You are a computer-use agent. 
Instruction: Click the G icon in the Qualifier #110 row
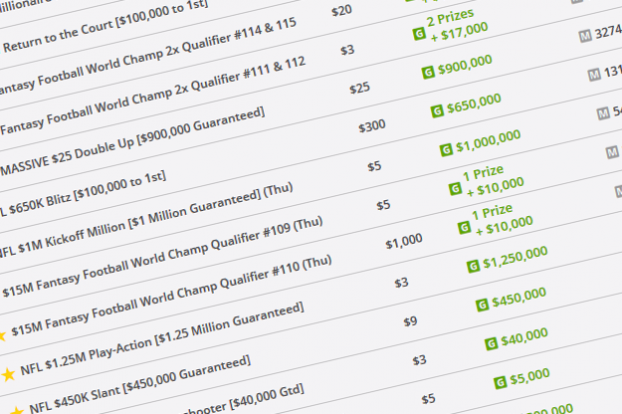pyautogui.click(x=464, y=228)
